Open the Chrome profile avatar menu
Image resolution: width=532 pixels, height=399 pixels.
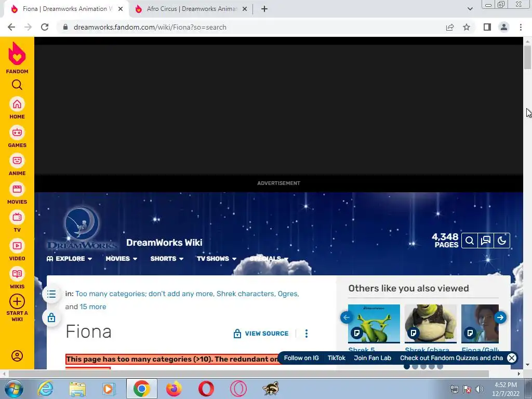[x=504, y=27]
